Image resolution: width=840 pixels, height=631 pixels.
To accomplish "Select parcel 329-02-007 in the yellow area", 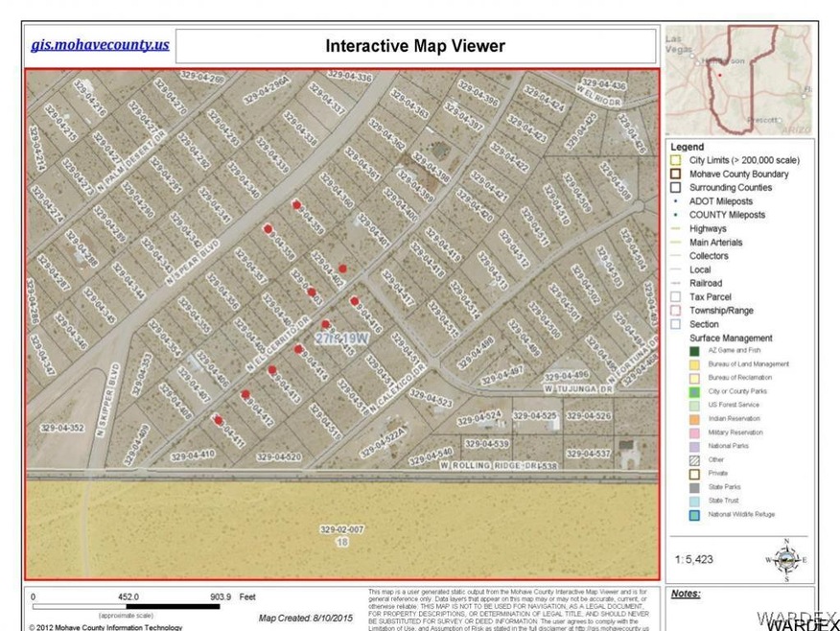I will point(341,529).
